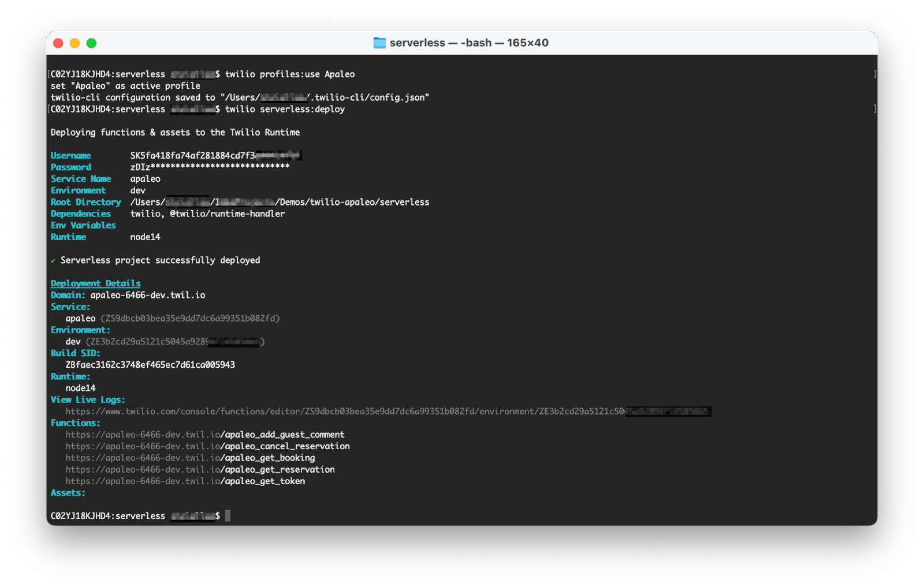Open the apaleo_cancel_reservation function URL

(x=207, y=446)
